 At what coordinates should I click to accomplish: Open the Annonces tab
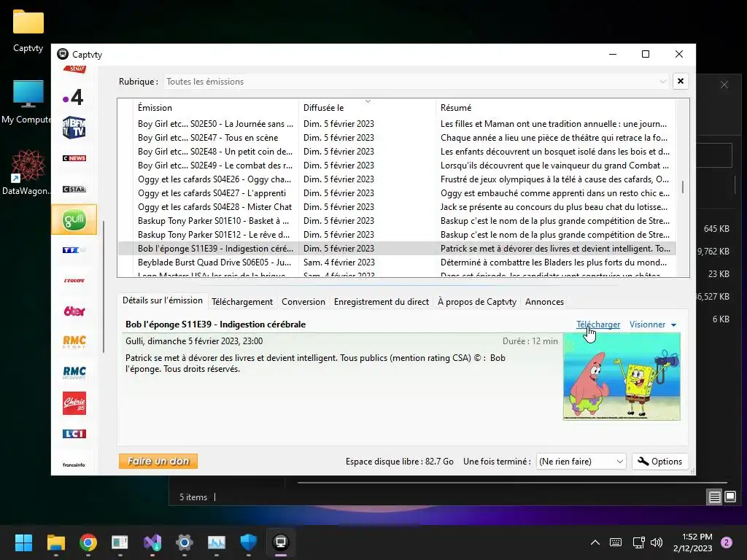tap(544, 302)
